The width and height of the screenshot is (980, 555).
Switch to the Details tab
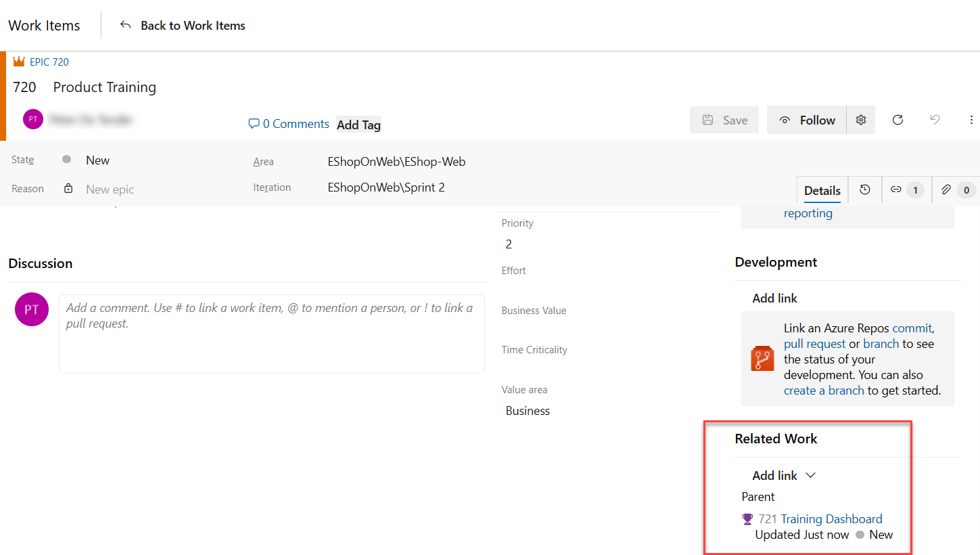[x=822, y=191]
